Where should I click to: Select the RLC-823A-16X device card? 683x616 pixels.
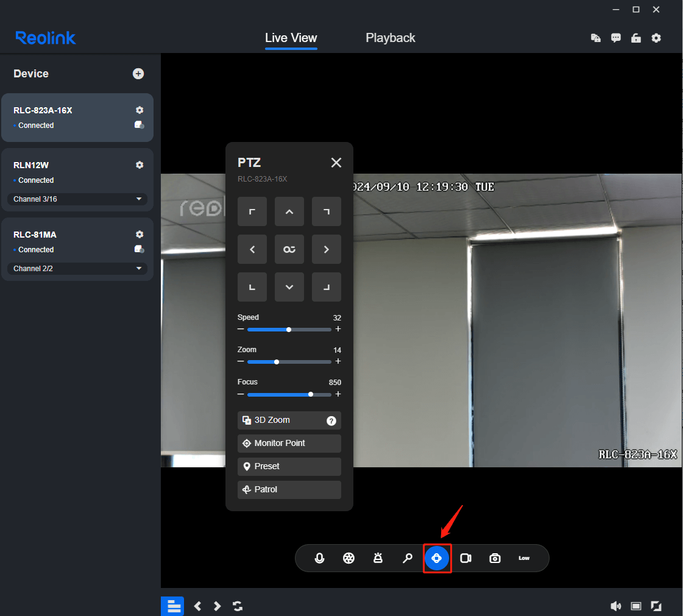(x=77, y=118)
